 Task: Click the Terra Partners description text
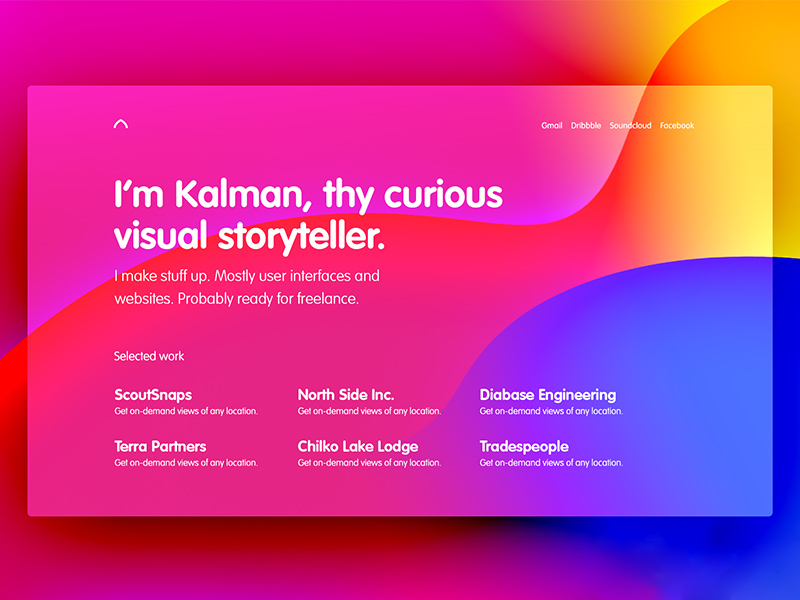point(186,463)
